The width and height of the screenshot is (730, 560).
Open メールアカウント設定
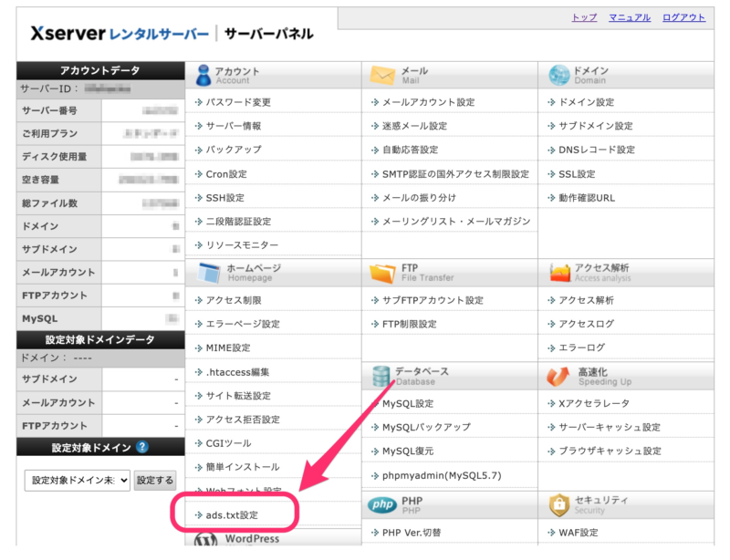428,102
